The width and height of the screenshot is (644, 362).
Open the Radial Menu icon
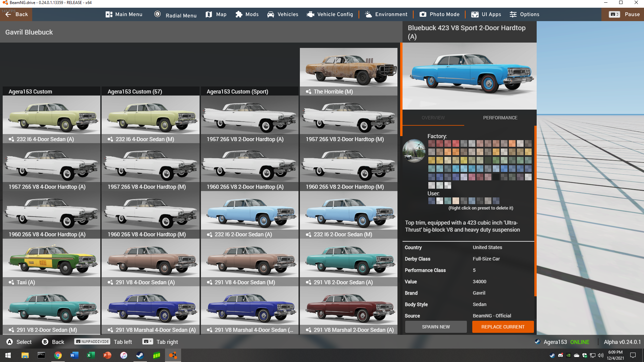pos(158,14)
